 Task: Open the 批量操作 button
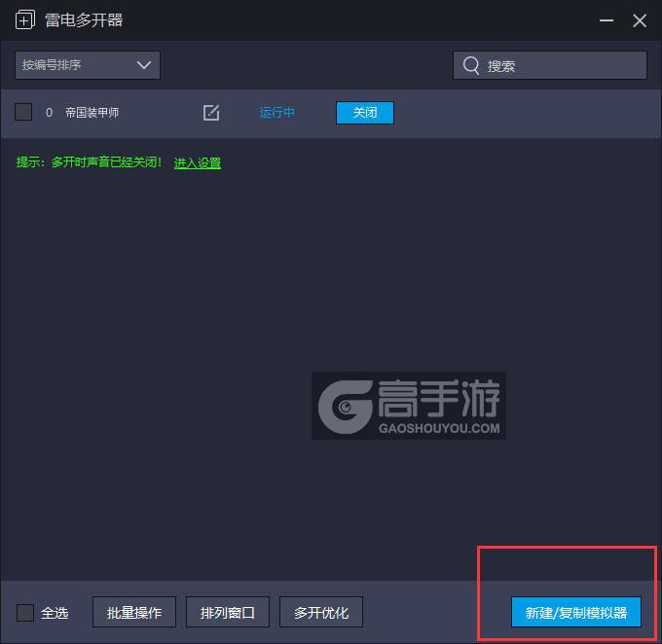click(x=134, y=612)
